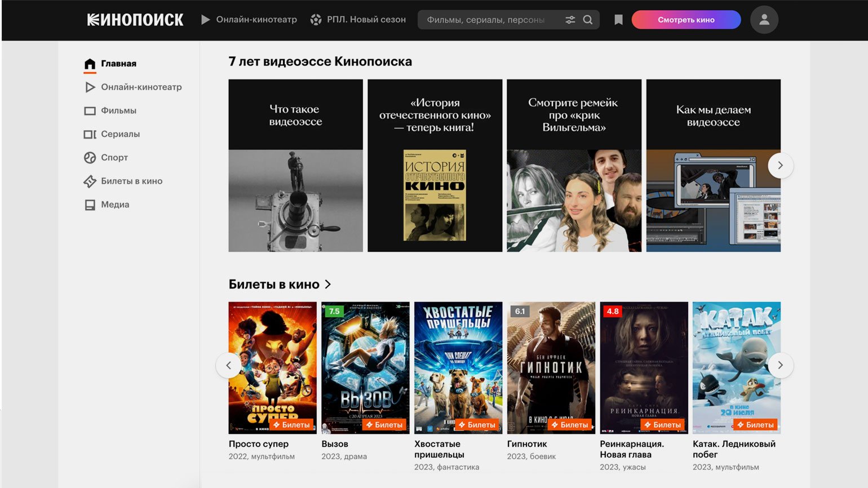868x488 pixels.
Task: Open Билеты в кино sidebar link
Action: [131, 181]
